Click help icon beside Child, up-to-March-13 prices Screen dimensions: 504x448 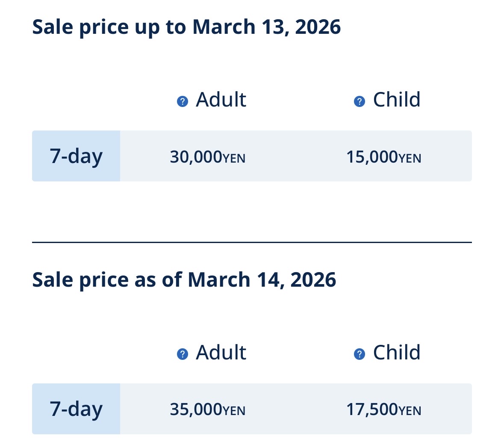[360, 101]
